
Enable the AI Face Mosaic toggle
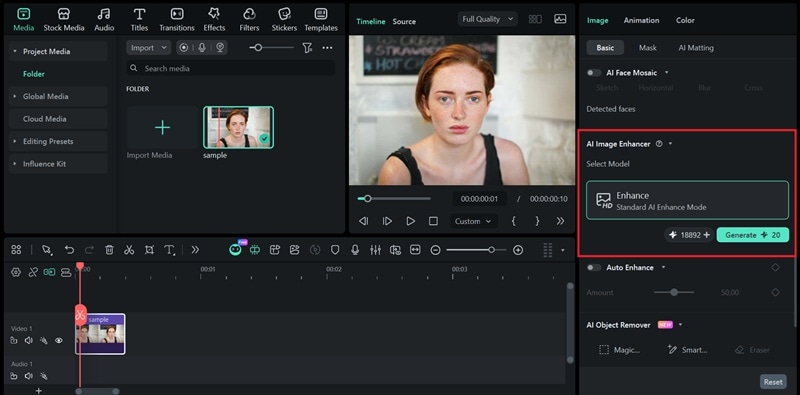coord(594,73)
